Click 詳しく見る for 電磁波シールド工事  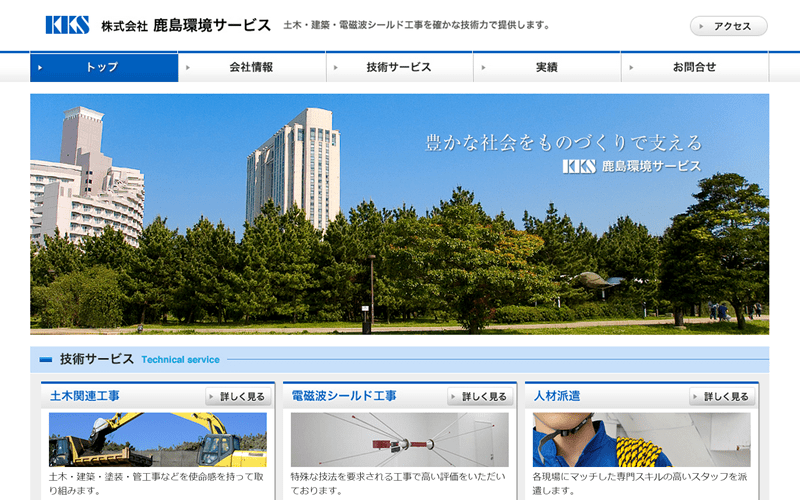click(480, 396)
